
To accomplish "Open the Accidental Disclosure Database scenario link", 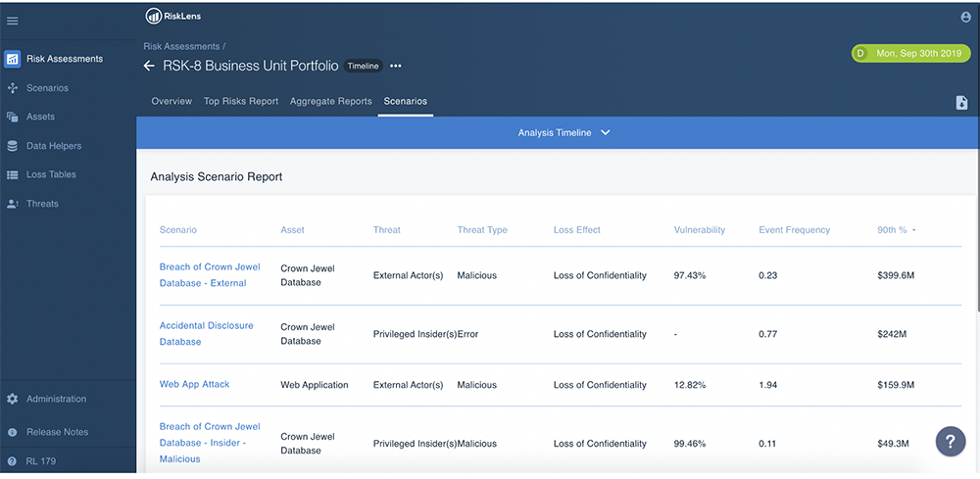I will [206, 333].
